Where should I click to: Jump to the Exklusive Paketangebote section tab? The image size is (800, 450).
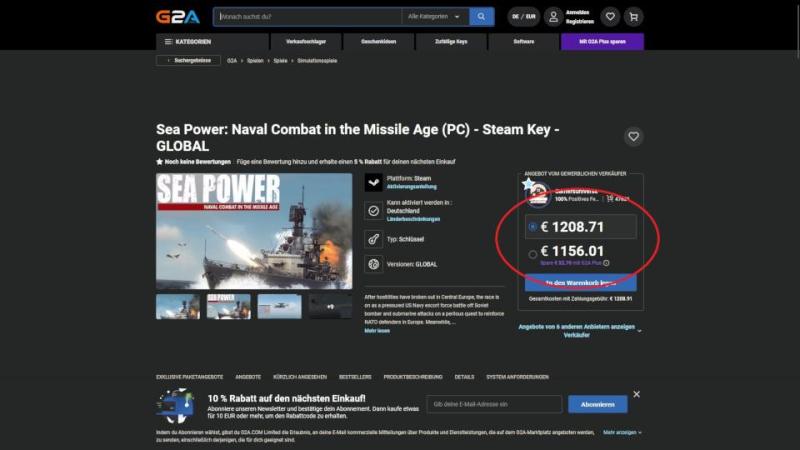pyautogui.click(x=189, y=377)
